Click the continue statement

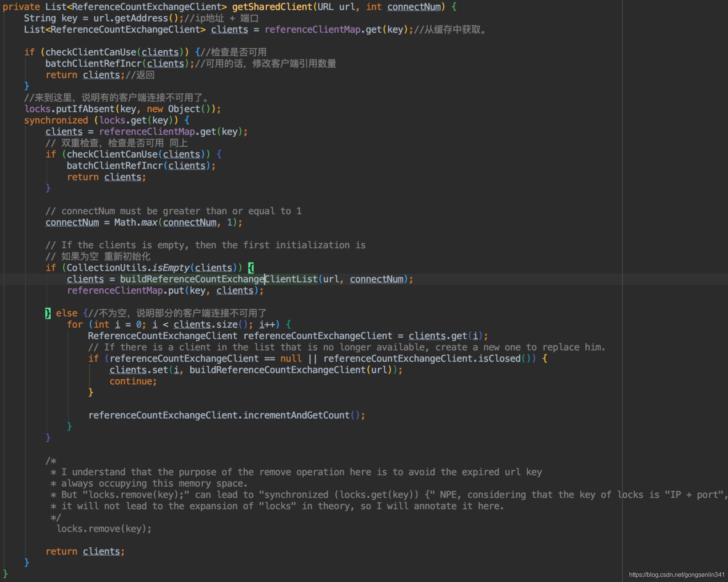[133, 381]
